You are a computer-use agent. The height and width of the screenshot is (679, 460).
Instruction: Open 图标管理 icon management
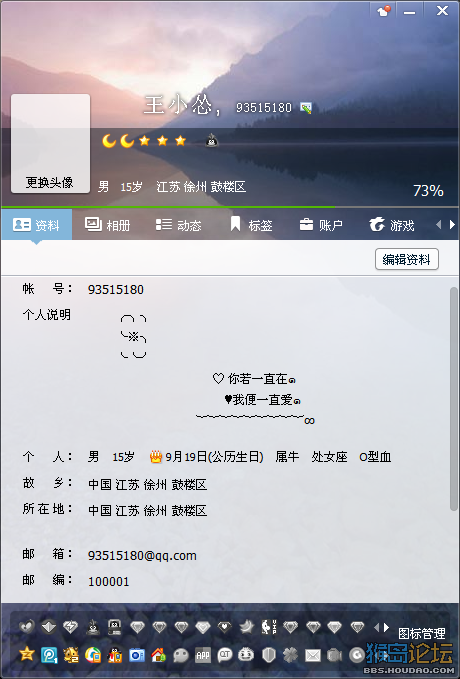421,634
